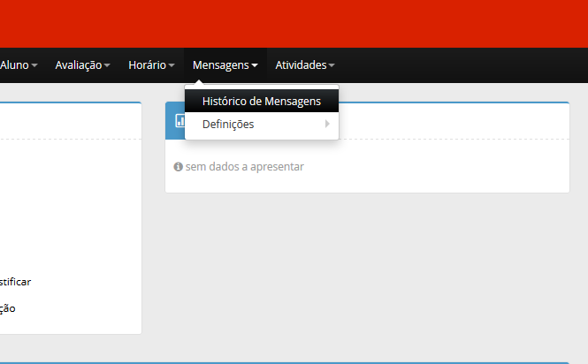Expand the Avaliação dropdown caret
Image resolution: width=588 pixels, height=364 pixels.
(107, 65)
